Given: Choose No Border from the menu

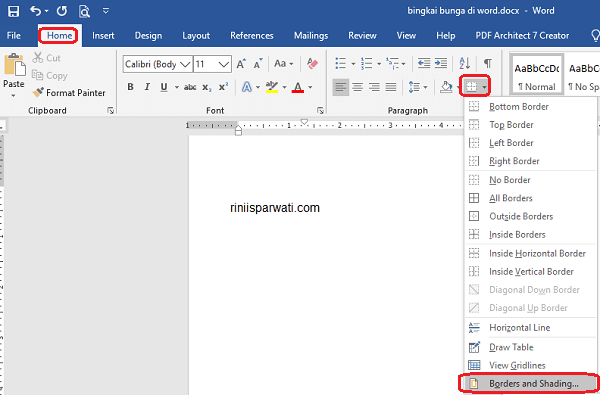Looking at the screenshot, I should coord(530,180).
